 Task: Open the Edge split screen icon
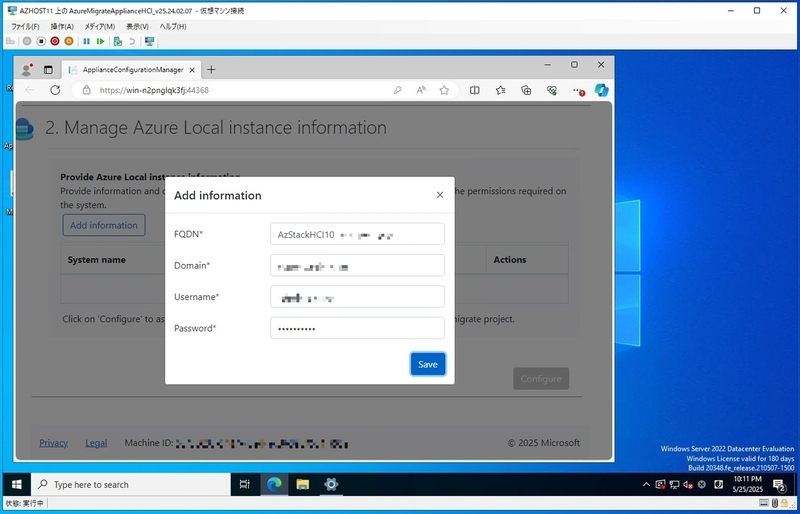pos(474,90)
